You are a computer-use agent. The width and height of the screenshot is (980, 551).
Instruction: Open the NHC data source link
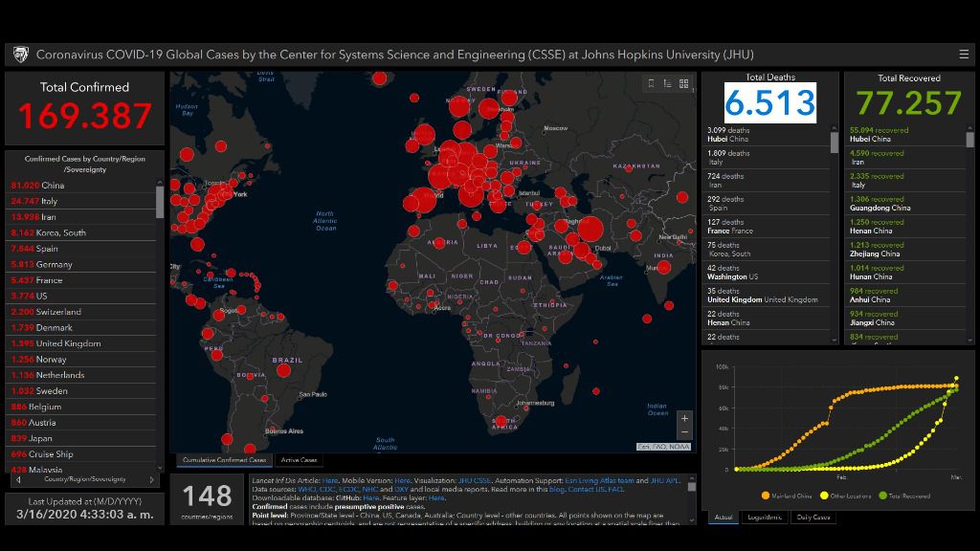(x=370, y=489)
